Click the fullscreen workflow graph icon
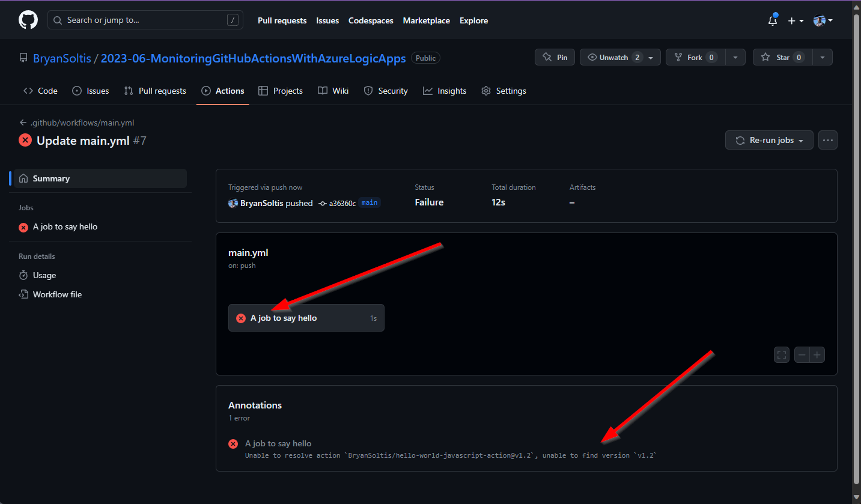Image resolution: width=861 pixels, height=504 pixels. point(782,355)
